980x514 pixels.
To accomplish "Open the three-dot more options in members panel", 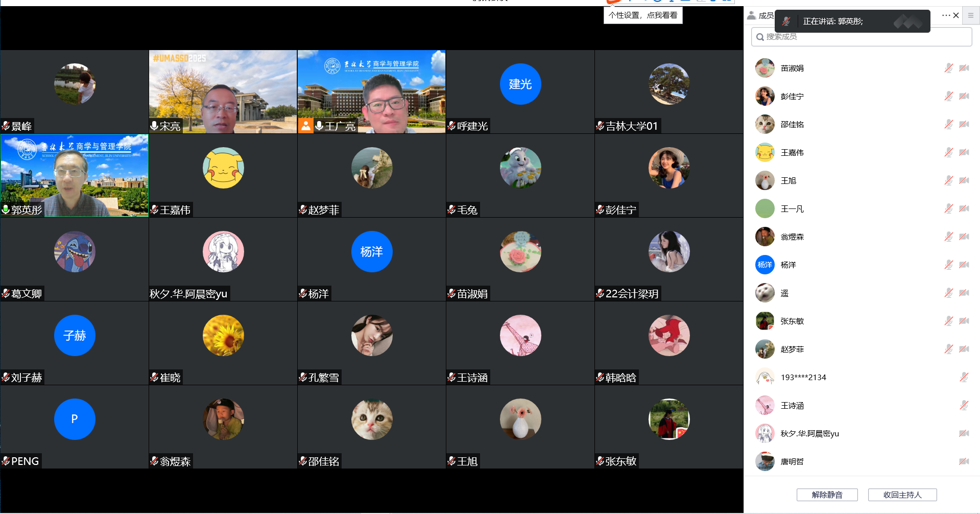I will click(x=946, y=15).
